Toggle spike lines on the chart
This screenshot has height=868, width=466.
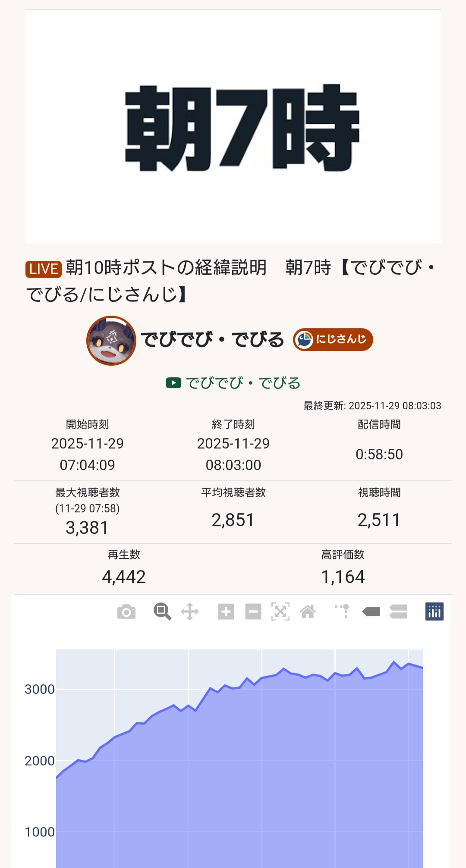(x=342, y=611)
